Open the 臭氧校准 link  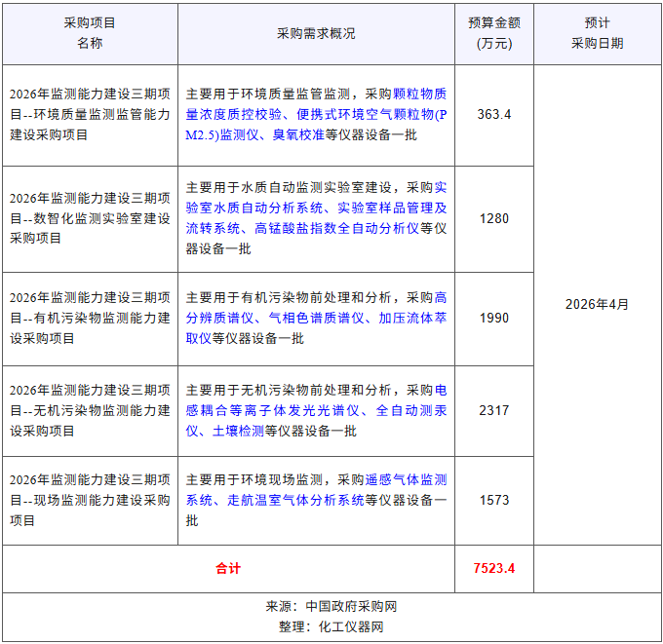(x=298, y=134)
